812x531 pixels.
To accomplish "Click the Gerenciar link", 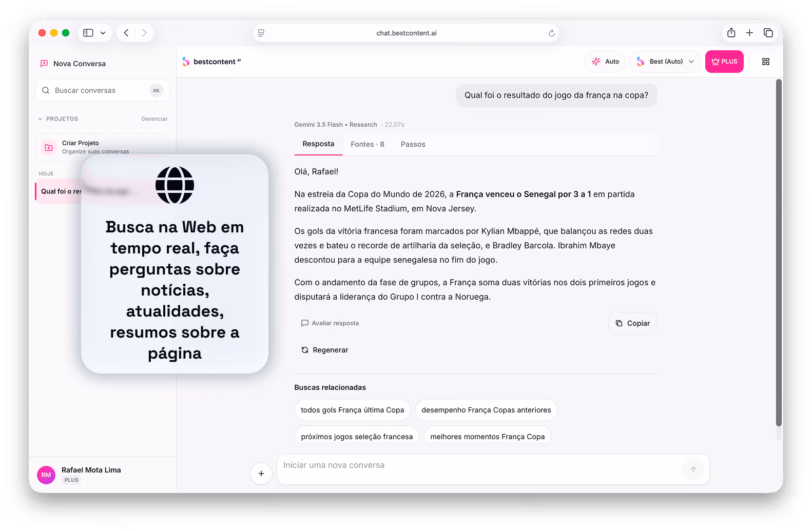I will 154,119.
